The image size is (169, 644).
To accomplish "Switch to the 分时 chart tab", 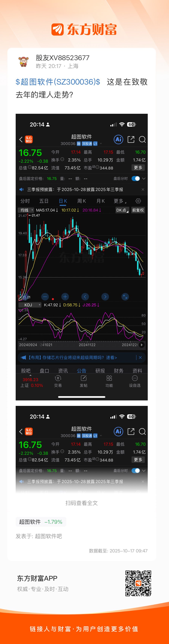I will (25, 201).
